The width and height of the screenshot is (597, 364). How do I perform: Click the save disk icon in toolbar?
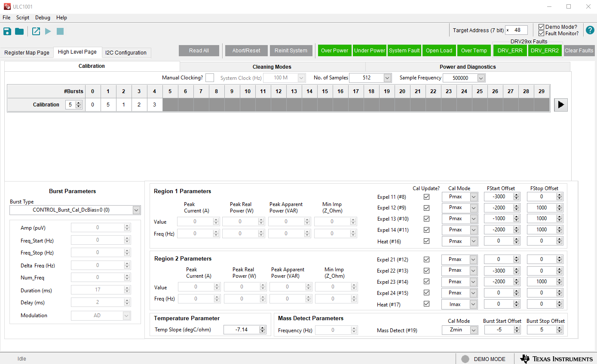click(7, 31)
